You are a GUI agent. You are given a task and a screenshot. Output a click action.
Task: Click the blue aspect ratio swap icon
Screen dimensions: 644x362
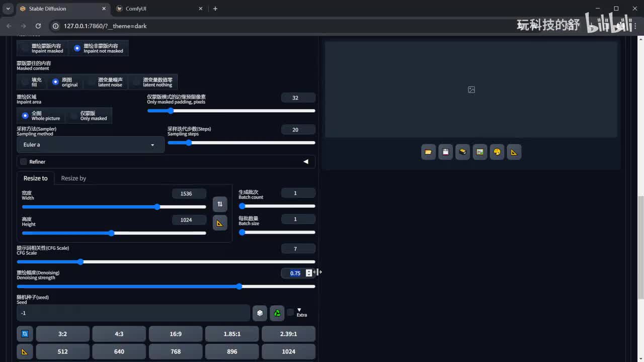(x=25, y=334)
